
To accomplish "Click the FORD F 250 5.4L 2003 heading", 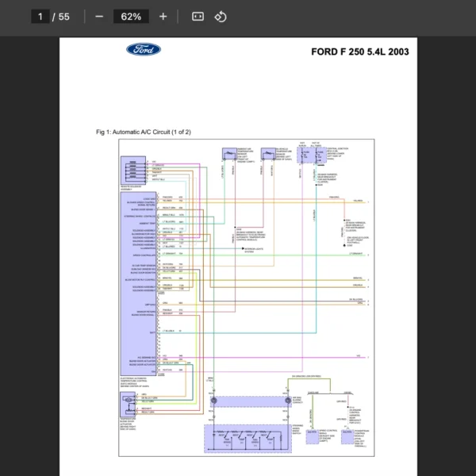I will click(360, 52).
